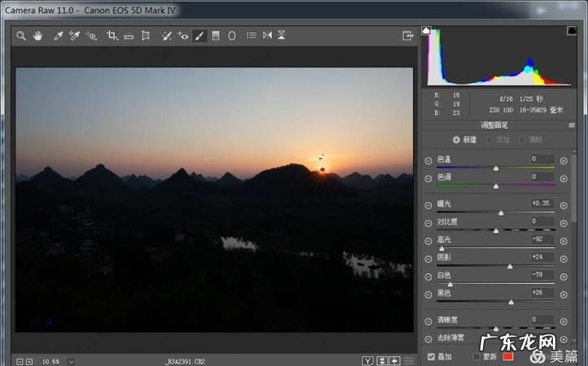Select the Hand tool
Image resolution: width=588 pixels, height=366 pixels.
(x=37, y=36)
